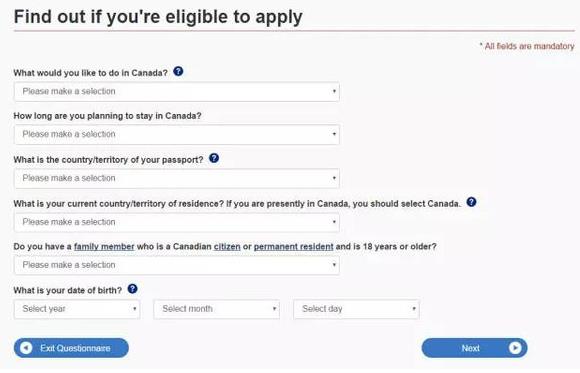Click the 'permanent resident' link

click(293, 246)
